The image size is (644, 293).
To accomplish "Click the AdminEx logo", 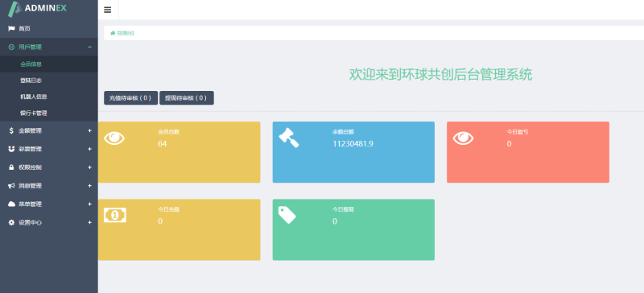I will (x=37, y=9).
